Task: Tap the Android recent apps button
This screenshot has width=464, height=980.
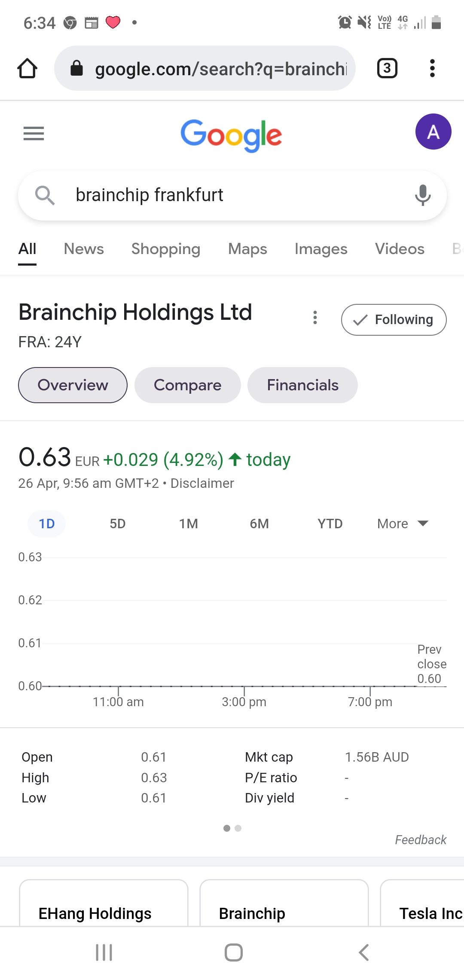Action: pyautogui.click(x=104, y=952)
